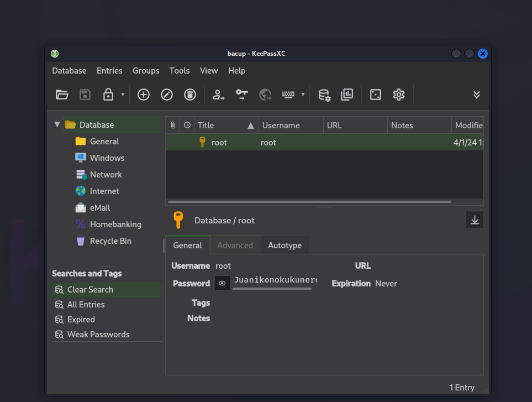Show Weak Passwords search
Screen dimensions: 532x402
point(107,335)
